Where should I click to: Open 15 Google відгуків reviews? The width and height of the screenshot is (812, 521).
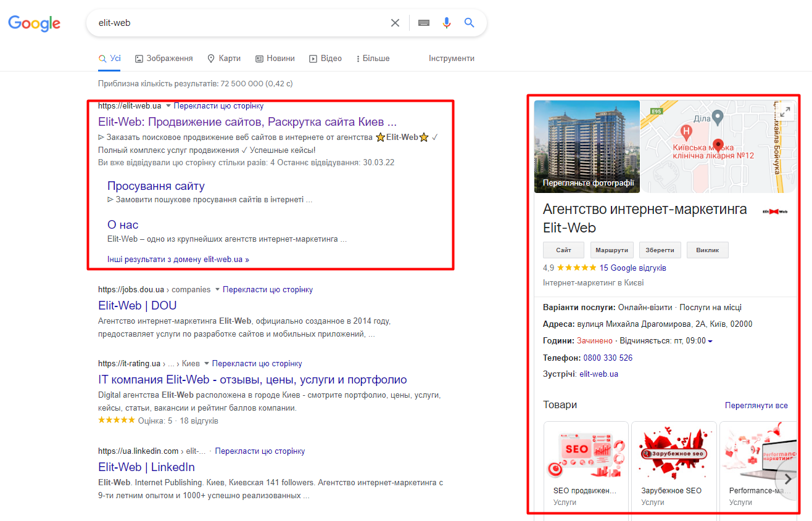coord(632,268)
